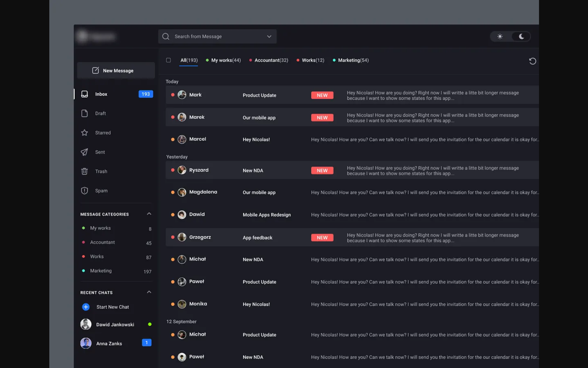Viewport: 588px width, 368px height.
Task: Click the Sent paper plane icon
Action: pos(85,152)
